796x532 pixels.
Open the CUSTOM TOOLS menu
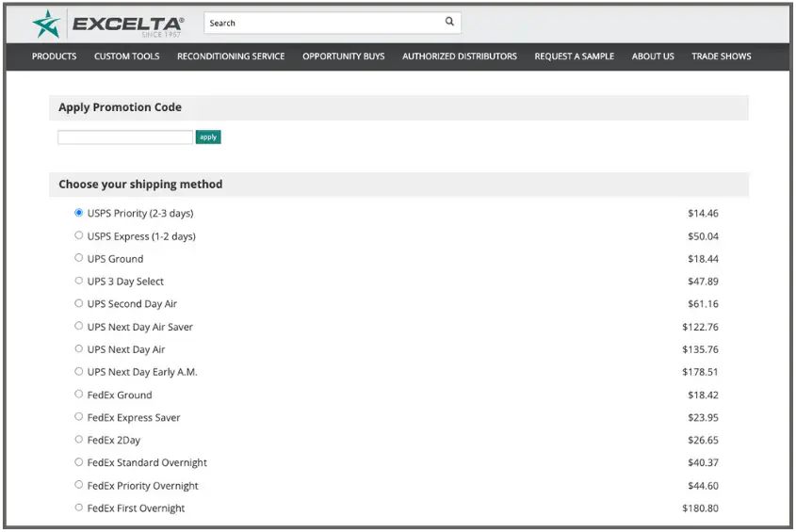point(127,56)
